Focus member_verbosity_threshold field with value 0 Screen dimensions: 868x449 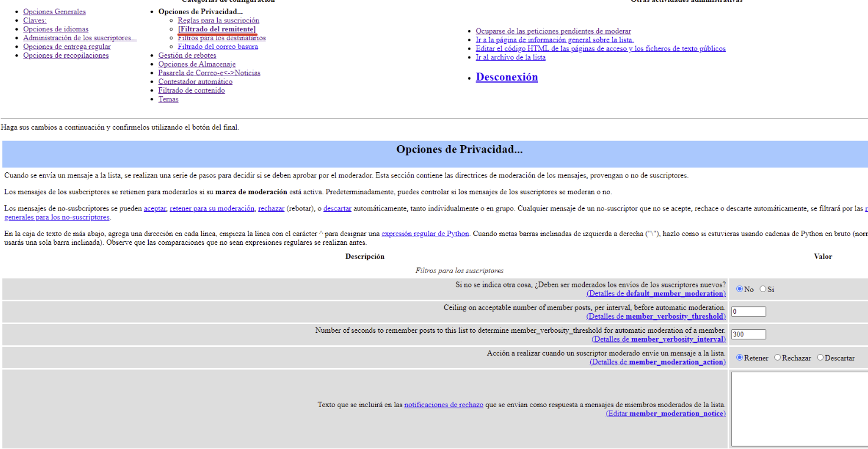[748, 312]
